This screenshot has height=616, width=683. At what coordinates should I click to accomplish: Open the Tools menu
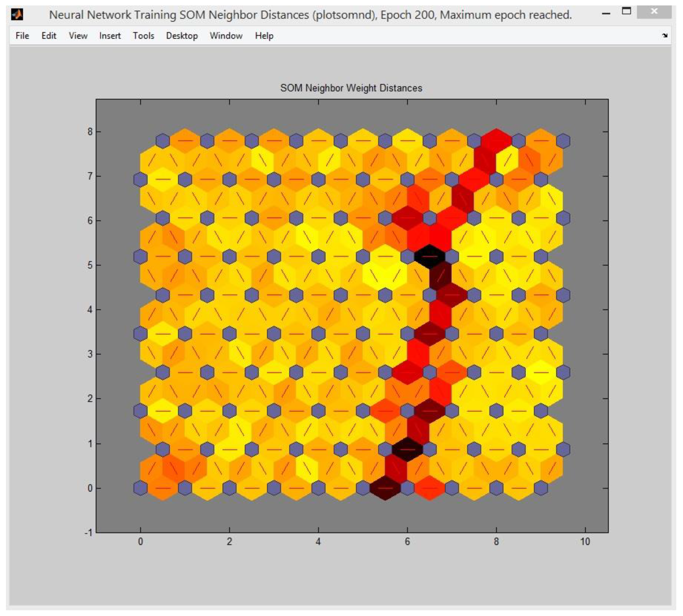coord(143,36)
